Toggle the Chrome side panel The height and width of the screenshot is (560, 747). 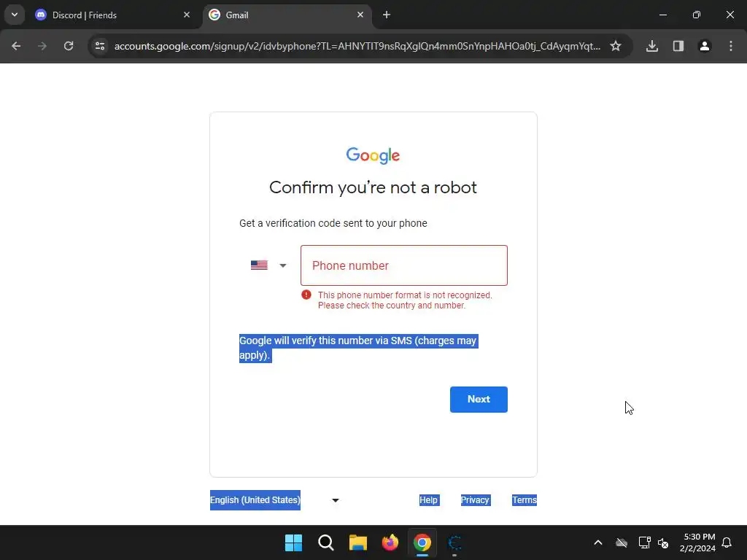pyautogui.click(x=678, y=46)
